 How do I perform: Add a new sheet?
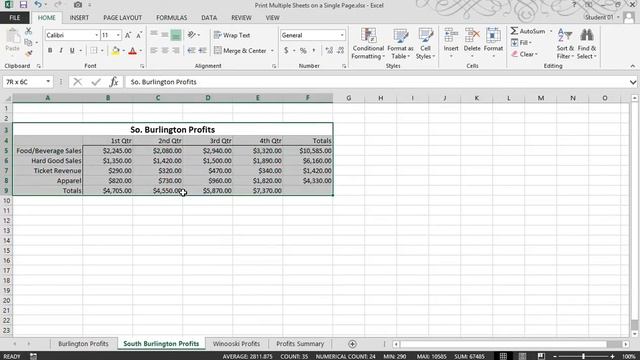(352, 344)
